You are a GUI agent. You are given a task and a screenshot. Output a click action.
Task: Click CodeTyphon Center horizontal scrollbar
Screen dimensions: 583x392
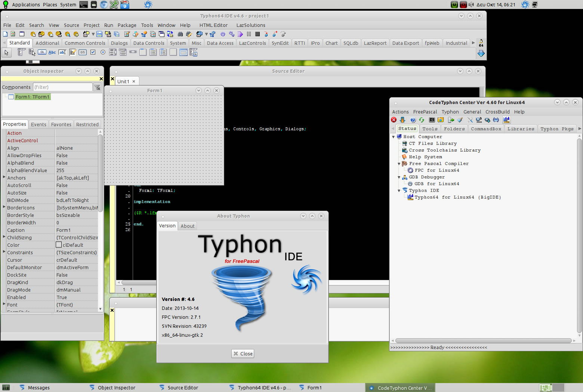(483, 341)
